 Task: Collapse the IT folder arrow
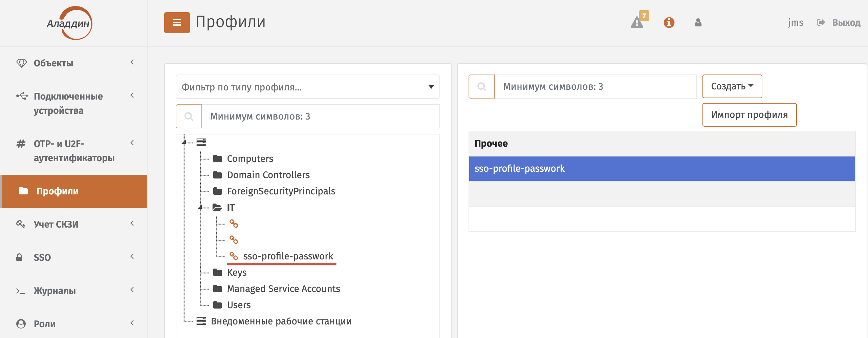pyautogui.click(x=200, y=207)
